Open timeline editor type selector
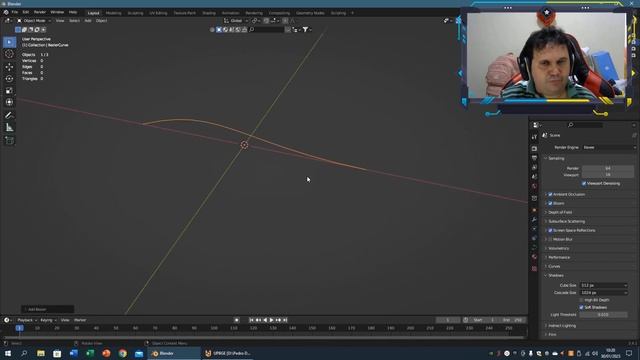Viewport: 640px width, 360px height. (x=8, y=320)
